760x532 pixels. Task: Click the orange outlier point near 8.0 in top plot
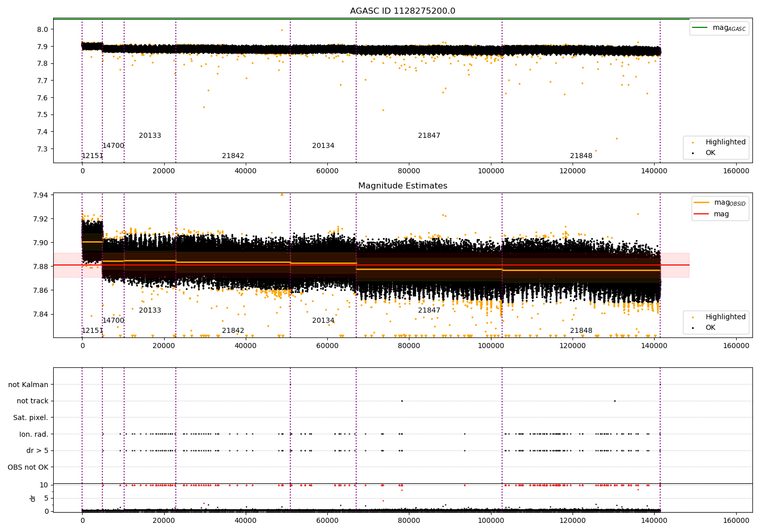point(282,30)
